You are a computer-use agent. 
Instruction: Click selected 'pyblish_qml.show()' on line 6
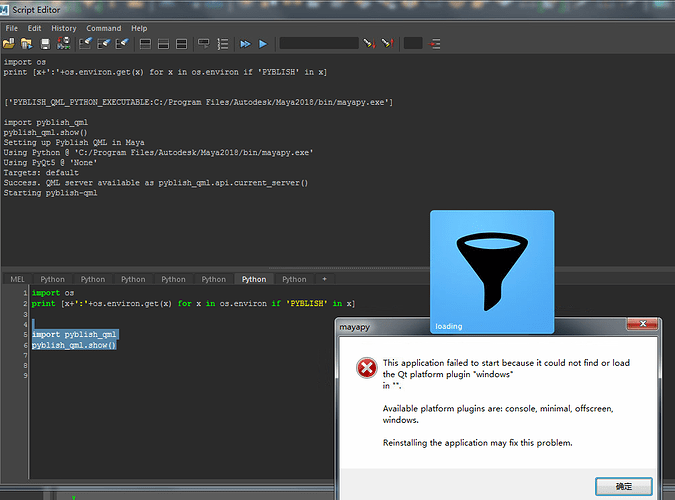74,345
